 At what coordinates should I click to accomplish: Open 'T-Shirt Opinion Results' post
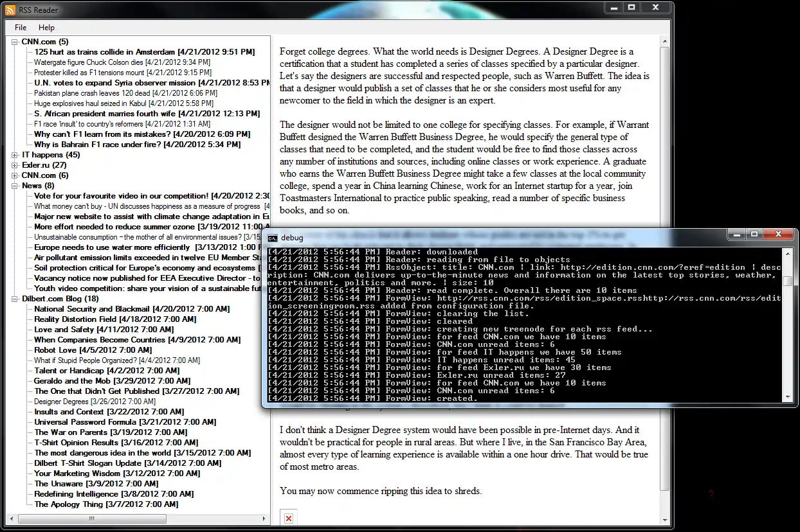pos(116,443)
